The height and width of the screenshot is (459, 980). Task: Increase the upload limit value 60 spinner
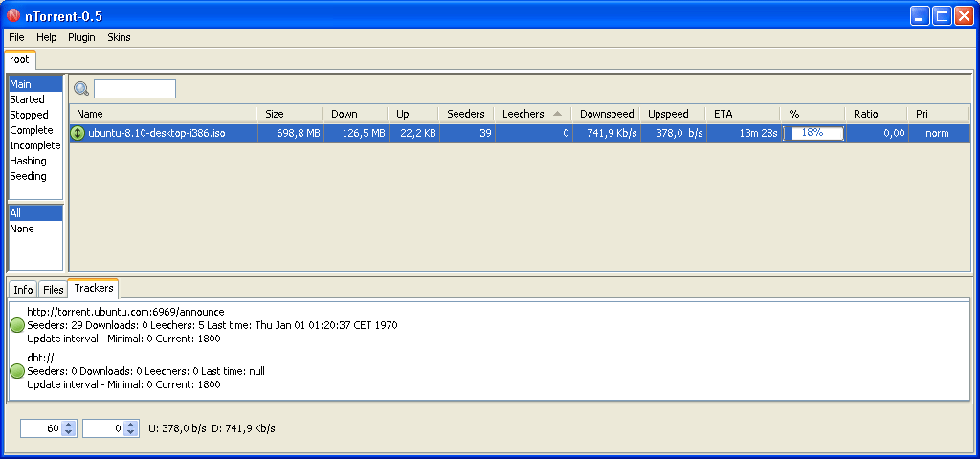[69, 425]
